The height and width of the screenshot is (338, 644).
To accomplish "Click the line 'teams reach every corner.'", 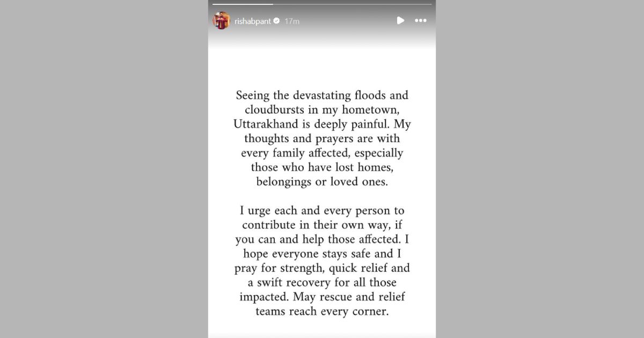I will pyautogui.click(x=322, y=312).
